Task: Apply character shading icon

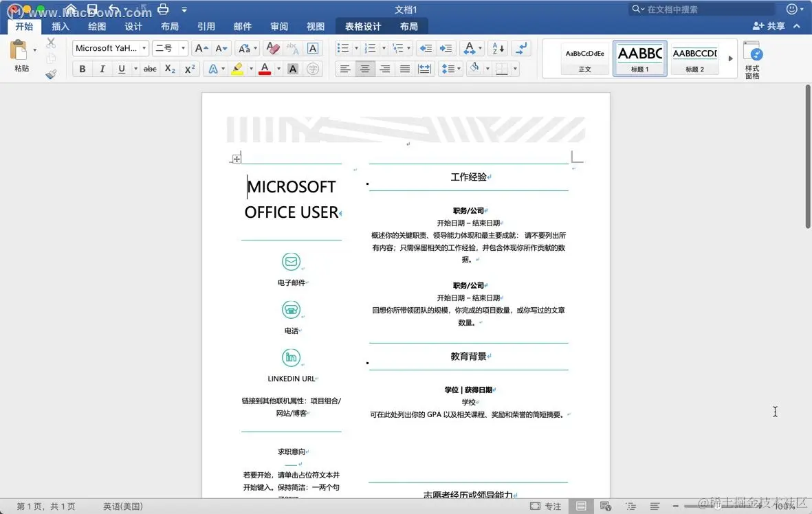Action: point(293,69)
